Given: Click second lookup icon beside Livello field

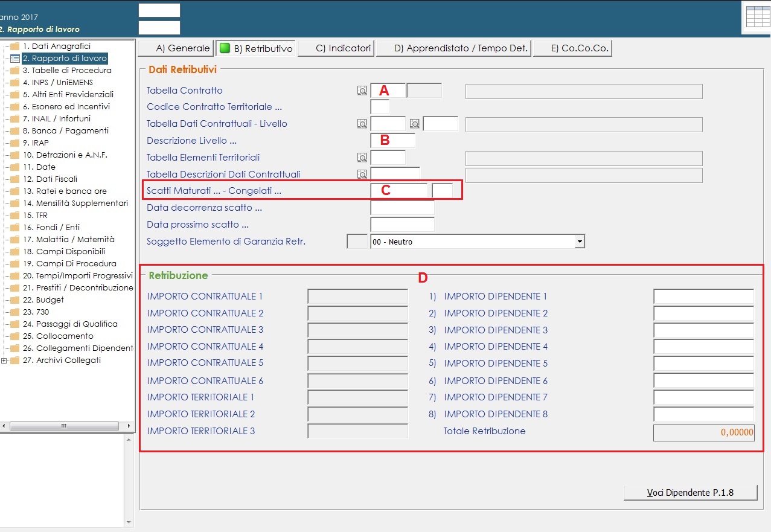Looking at the screenshot, I should (415, 124).
